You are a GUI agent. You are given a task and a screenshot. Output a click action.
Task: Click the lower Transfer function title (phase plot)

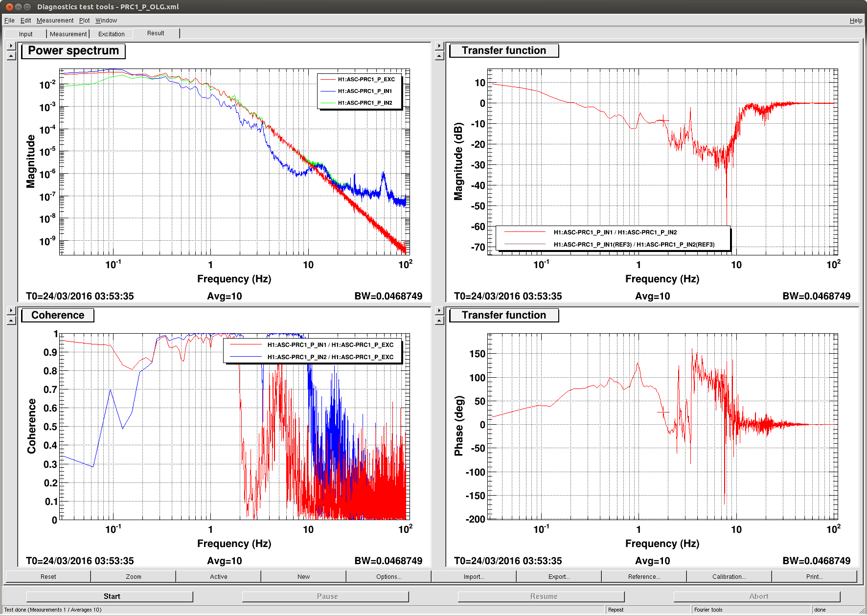click(504, 315)
